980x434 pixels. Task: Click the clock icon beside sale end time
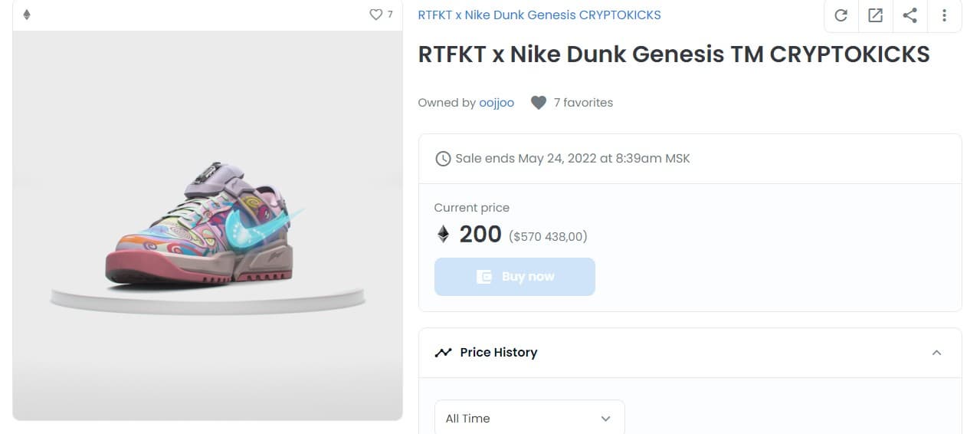click(443, 159)
